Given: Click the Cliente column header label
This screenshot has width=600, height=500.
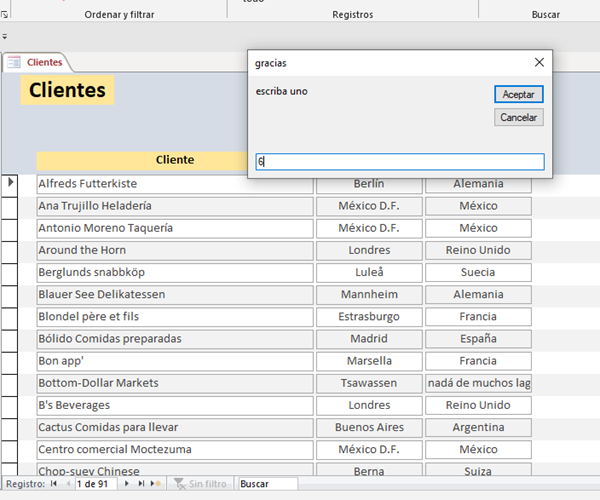Looking at the screenshot, I should [175, 160].
